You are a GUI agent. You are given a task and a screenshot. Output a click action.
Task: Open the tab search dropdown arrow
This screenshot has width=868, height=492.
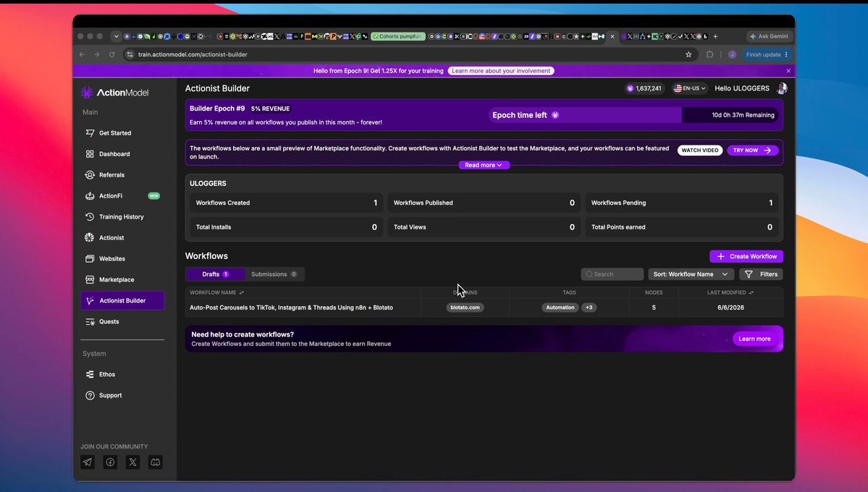tap(116, 36)
